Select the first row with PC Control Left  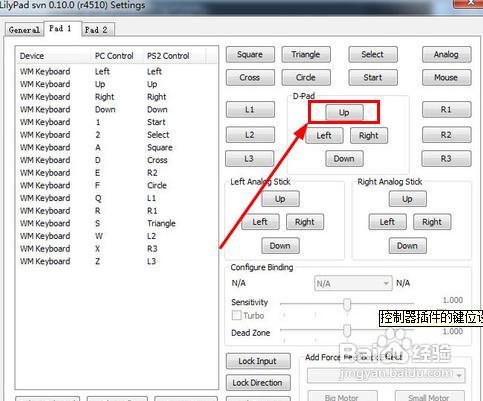[x=117, y=71]
